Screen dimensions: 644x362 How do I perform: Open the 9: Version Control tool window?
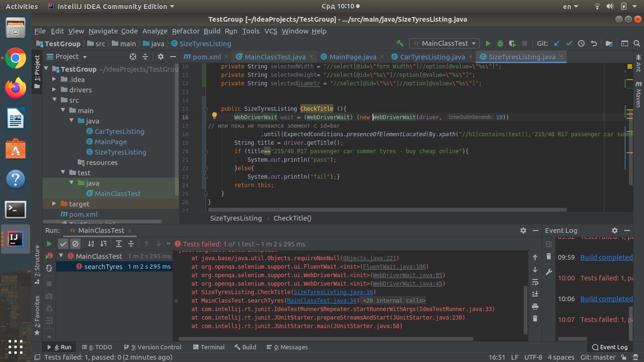[x=152, y=347]
